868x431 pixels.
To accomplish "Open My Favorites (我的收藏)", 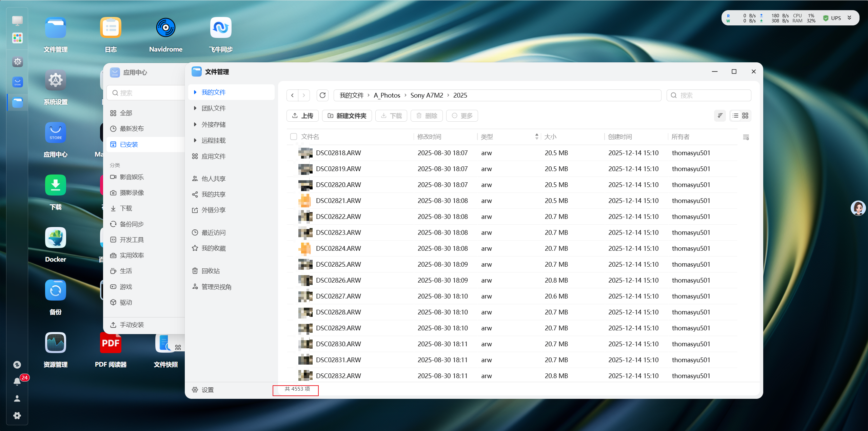I will 213,248.
